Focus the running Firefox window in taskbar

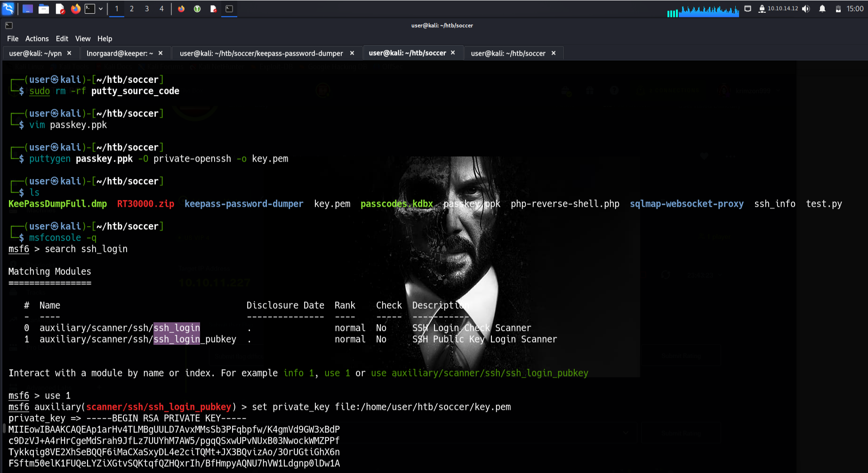(x=181, y=8)
